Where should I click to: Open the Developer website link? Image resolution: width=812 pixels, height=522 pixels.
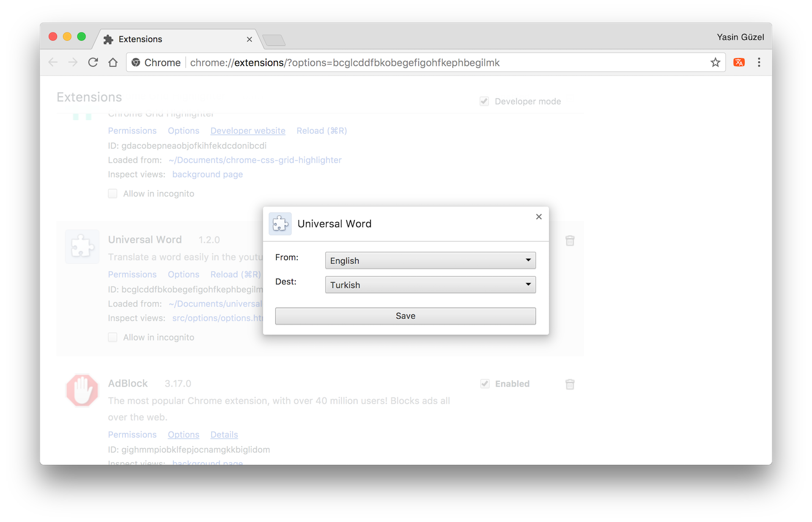point(248,131)
